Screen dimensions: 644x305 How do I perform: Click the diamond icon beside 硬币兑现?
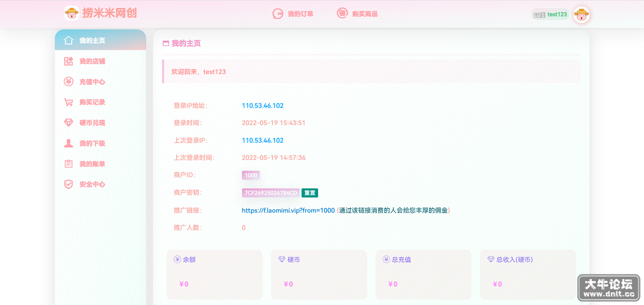pos(69,123)
